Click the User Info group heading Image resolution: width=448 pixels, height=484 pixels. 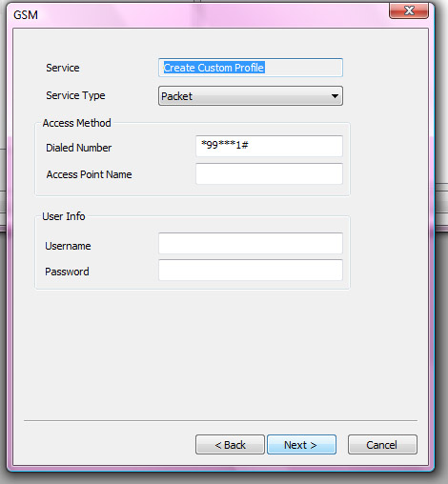(x=64, y=216)
